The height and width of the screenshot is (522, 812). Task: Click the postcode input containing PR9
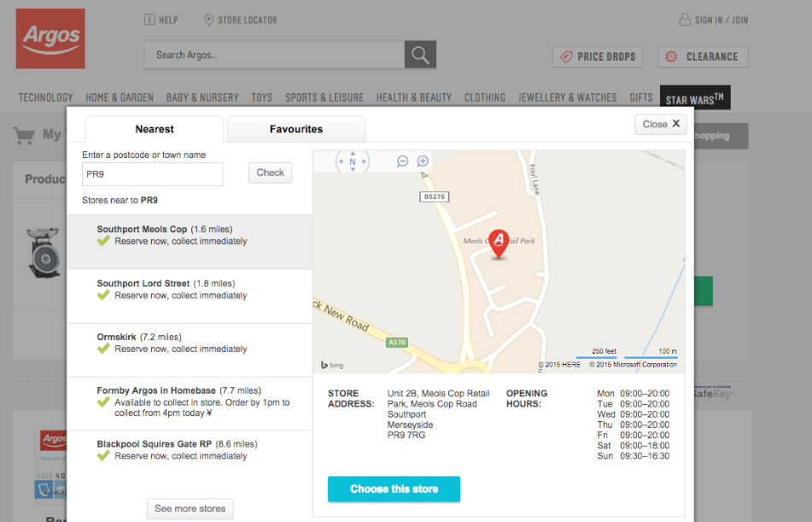[x=152, y=174]
